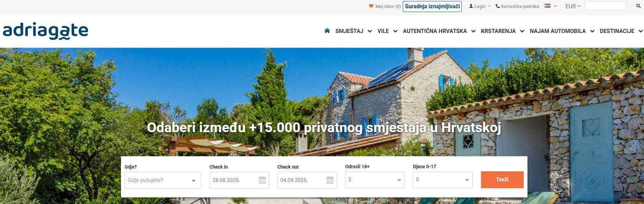The image size is (644, 204).
Task: Click the user icon beside Login
Action: coord(471,6)
